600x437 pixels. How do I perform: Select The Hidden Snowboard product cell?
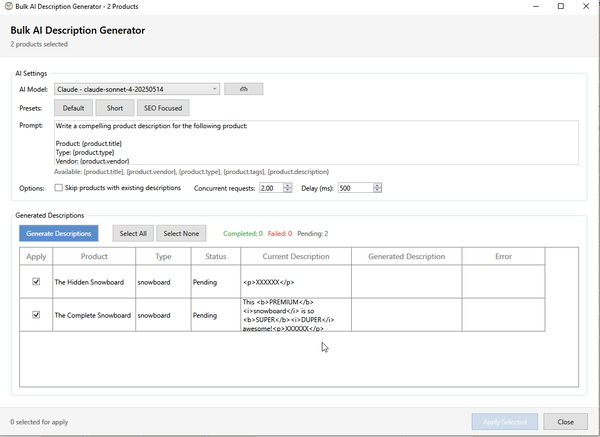click(x=94, y=282)
